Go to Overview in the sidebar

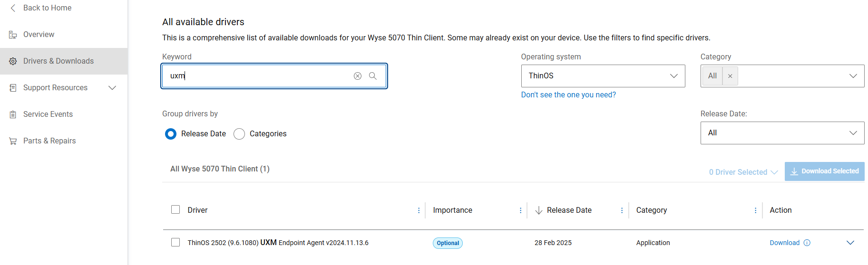point(39,34)
